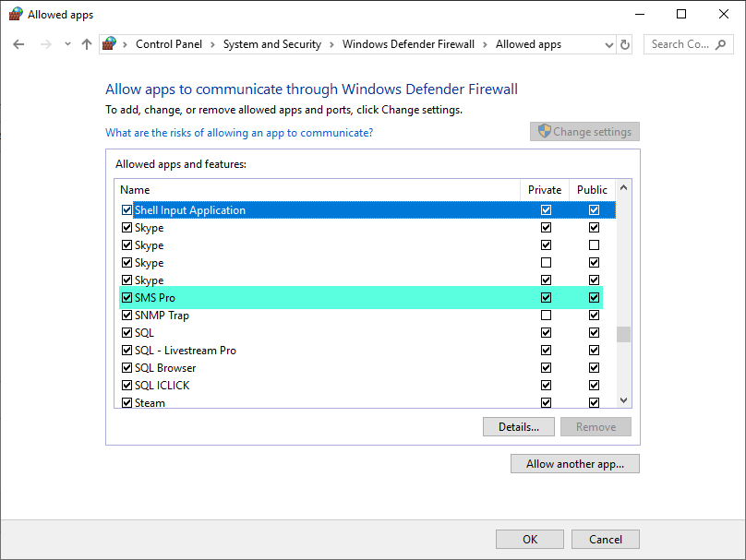
Task: Toggle Private checkbox for Shell Input Application
Action: point(547,209)
